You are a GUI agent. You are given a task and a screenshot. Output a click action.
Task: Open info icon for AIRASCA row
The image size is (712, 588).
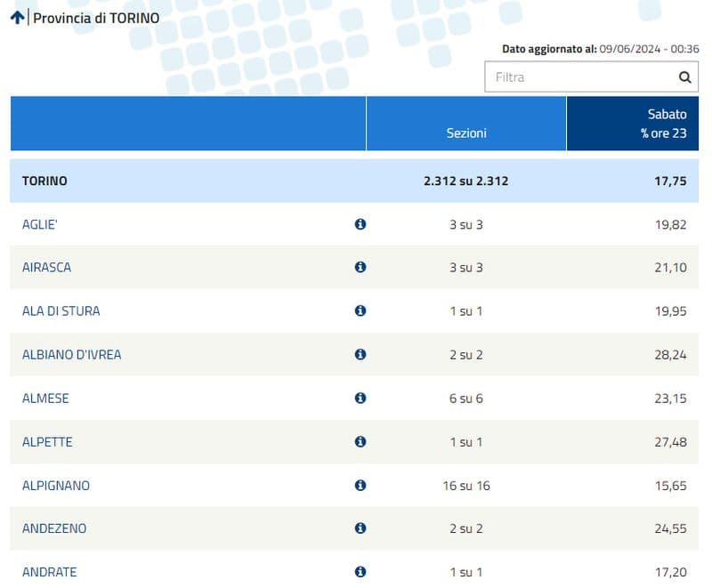point(360,267)
